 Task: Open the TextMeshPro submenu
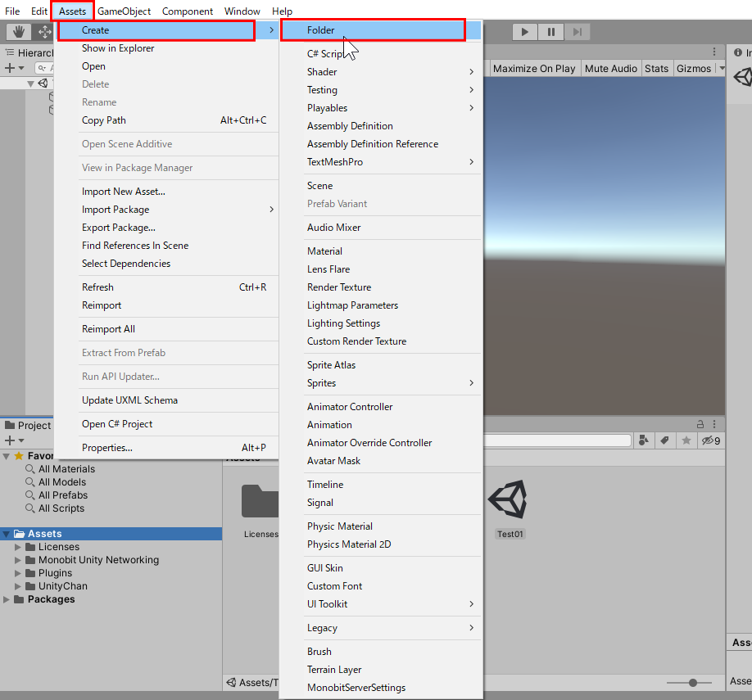pos(381,162)
